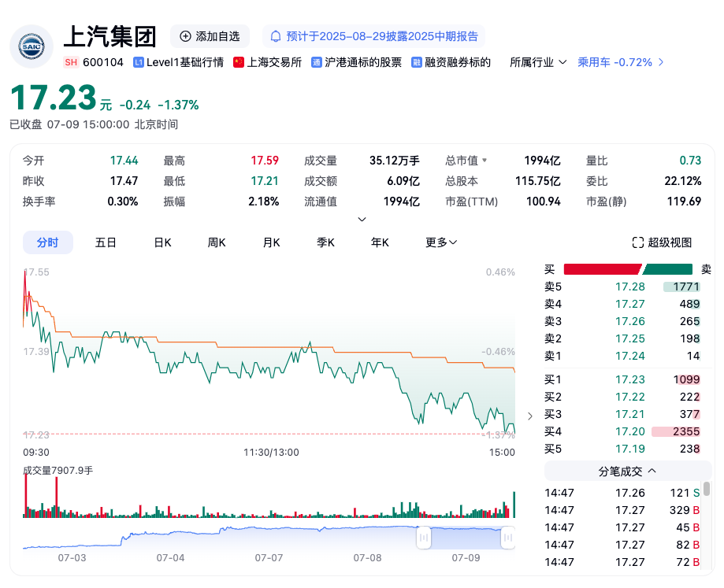Collapse order book panel chevron
724x588 pixels.
530,416
